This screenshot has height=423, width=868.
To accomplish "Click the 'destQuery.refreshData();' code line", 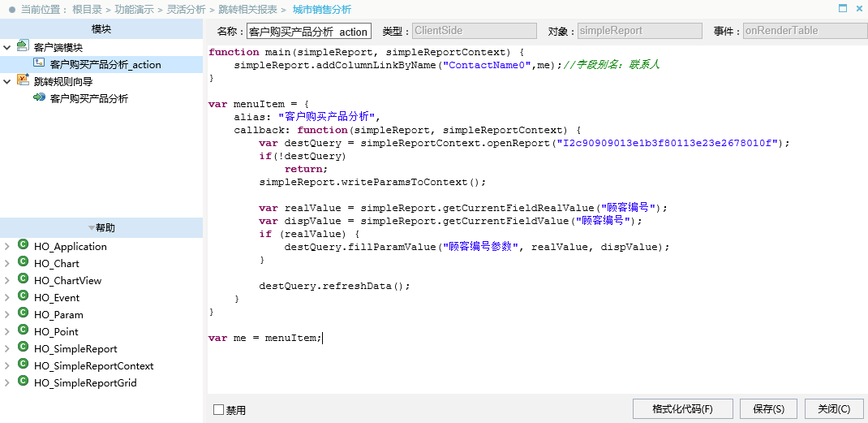I will [x=334, y=286].
